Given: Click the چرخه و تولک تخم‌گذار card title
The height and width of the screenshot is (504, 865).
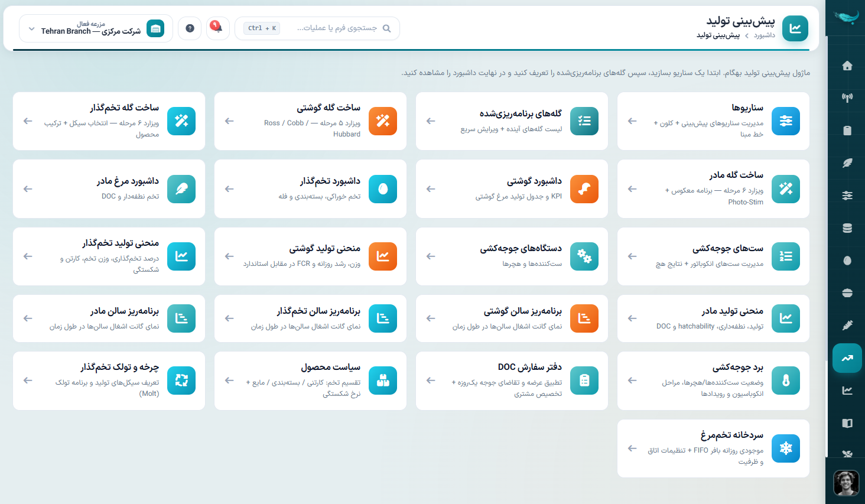Looking at the screenshot, I should 120,367.
